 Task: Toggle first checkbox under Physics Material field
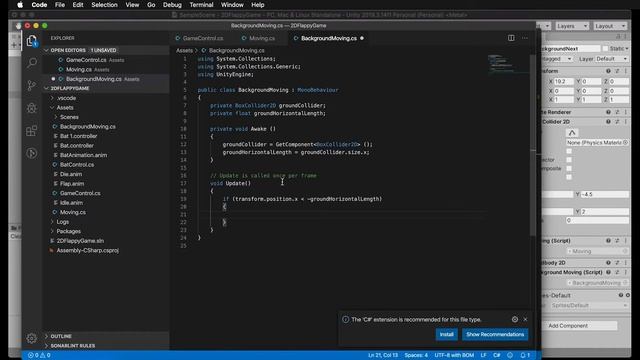coord(569,151)
